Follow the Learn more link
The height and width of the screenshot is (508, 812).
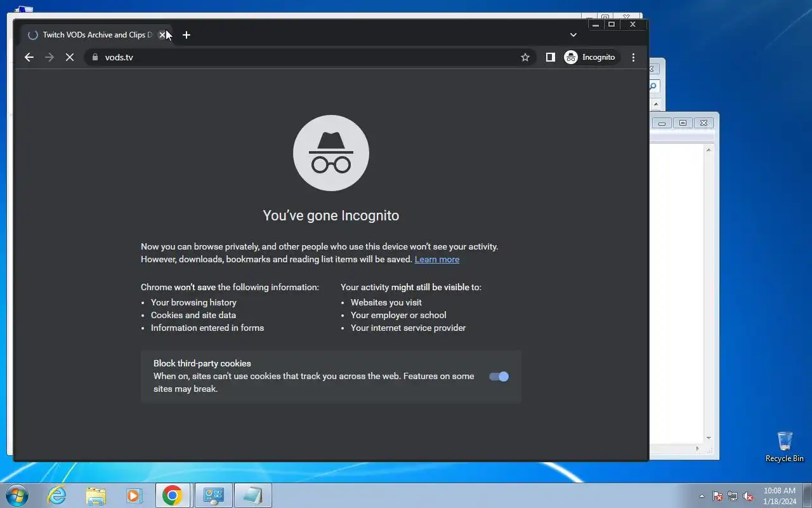coord(437,259)
